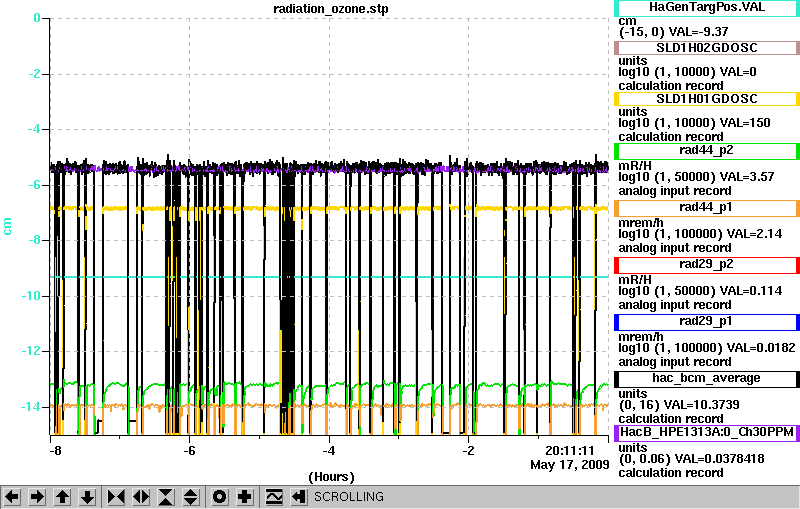Click the -4 tick label on the time axis
This screenshot has width=800, height=509.
pos(329,451)
